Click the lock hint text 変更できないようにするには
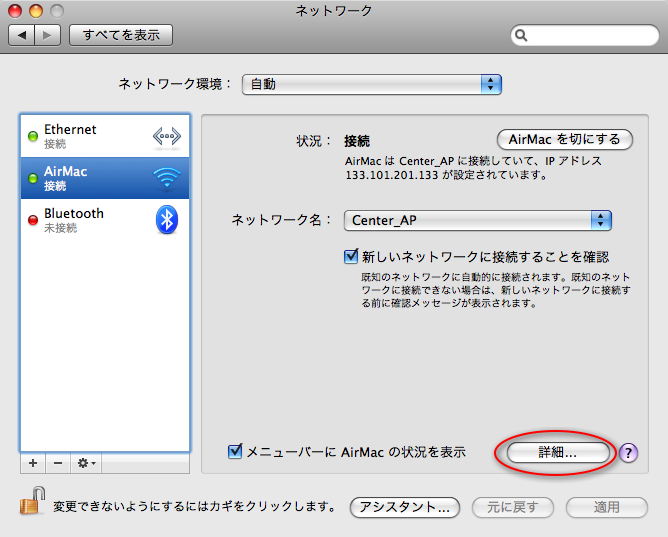668x537 pixels. (x=131, y=506)
